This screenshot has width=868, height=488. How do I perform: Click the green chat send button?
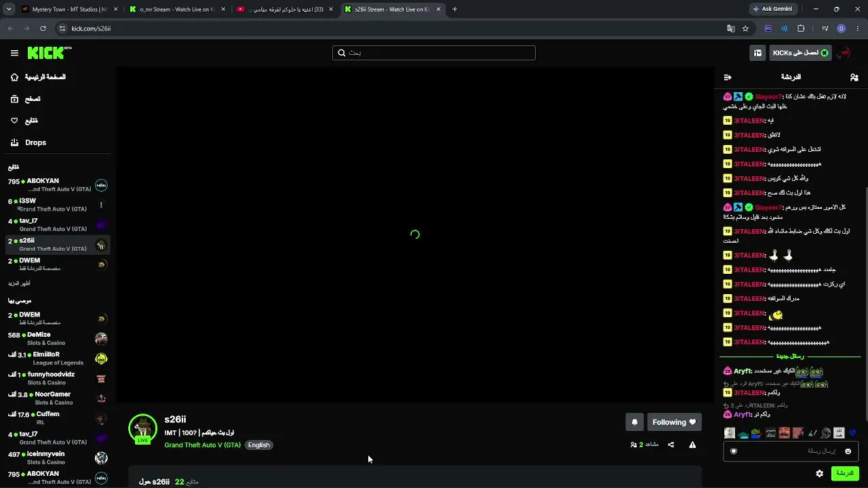845,473
